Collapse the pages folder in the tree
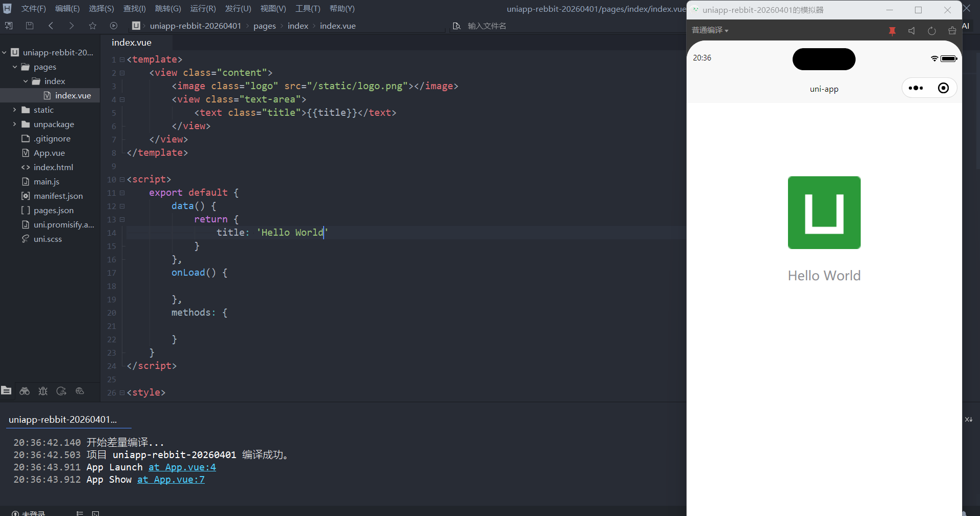Viewport: 980px width, 516px height. click(x=15, y=67)
